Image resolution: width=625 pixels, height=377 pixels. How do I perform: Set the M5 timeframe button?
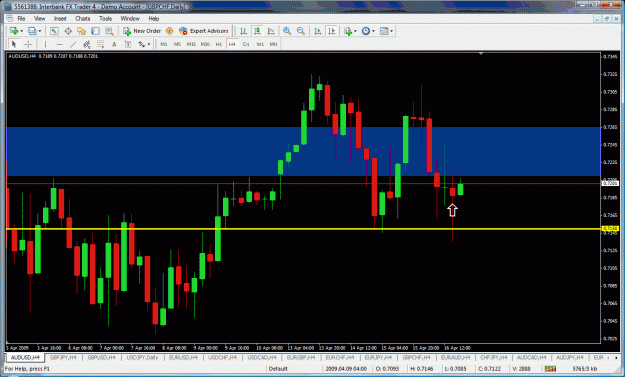(x=177, y=44)
